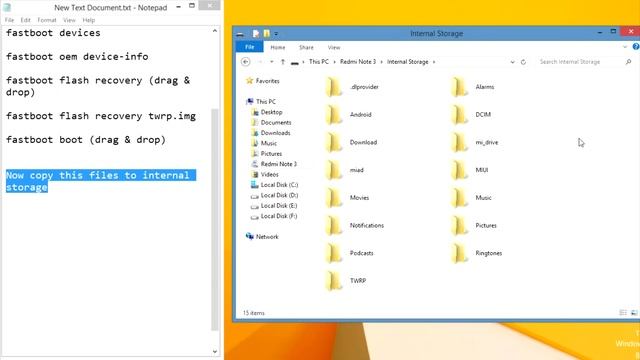The image size is (640, 360).
Task: Select Favorites in navigation pane
Action: 263,81
